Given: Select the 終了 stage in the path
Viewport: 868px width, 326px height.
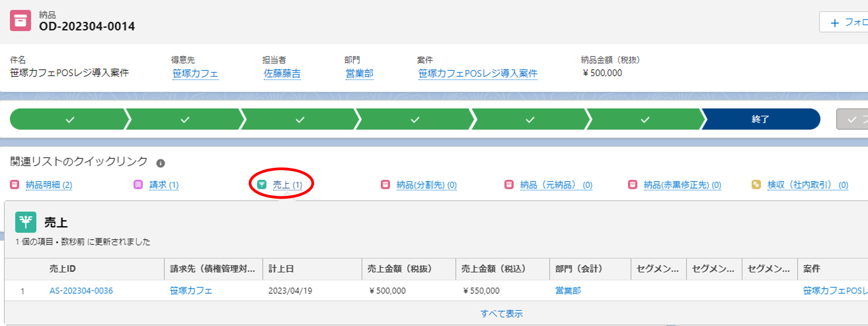Looking at the screenshot, I should 761,119.
